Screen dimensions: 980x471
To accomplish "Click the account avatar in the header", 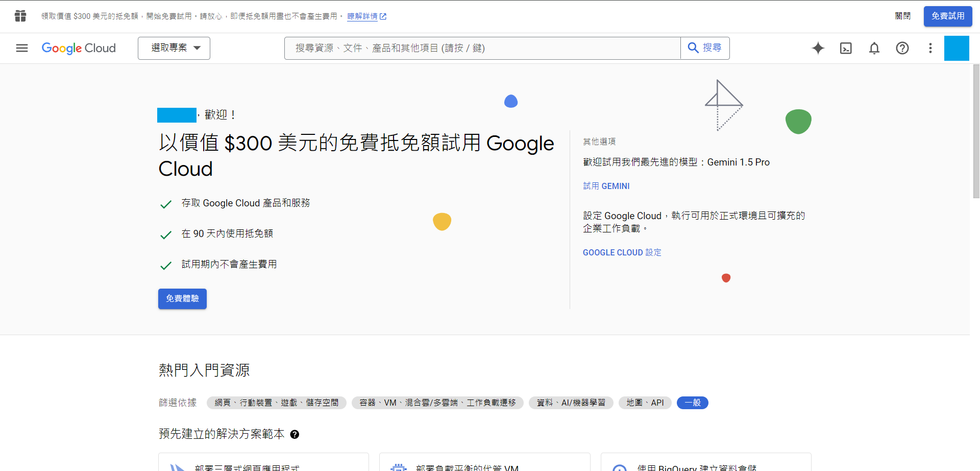I will 957,48.
